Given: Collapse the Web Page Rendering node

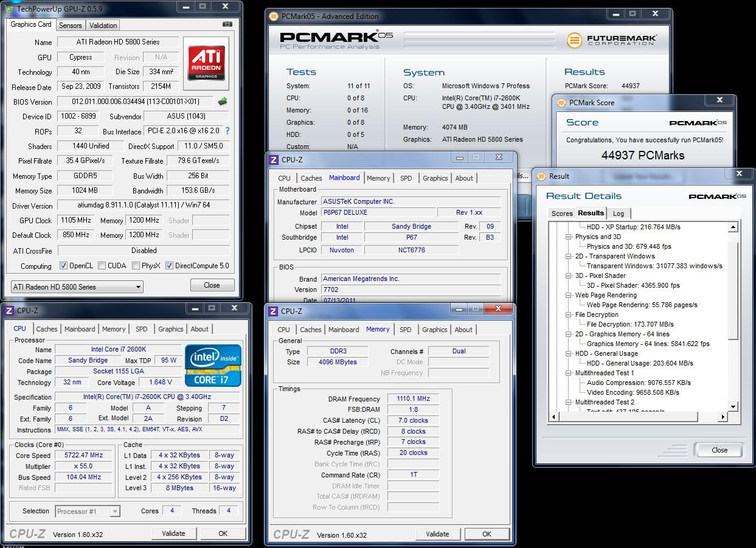Looking at the screenshot, I should (x=569, y=296).
